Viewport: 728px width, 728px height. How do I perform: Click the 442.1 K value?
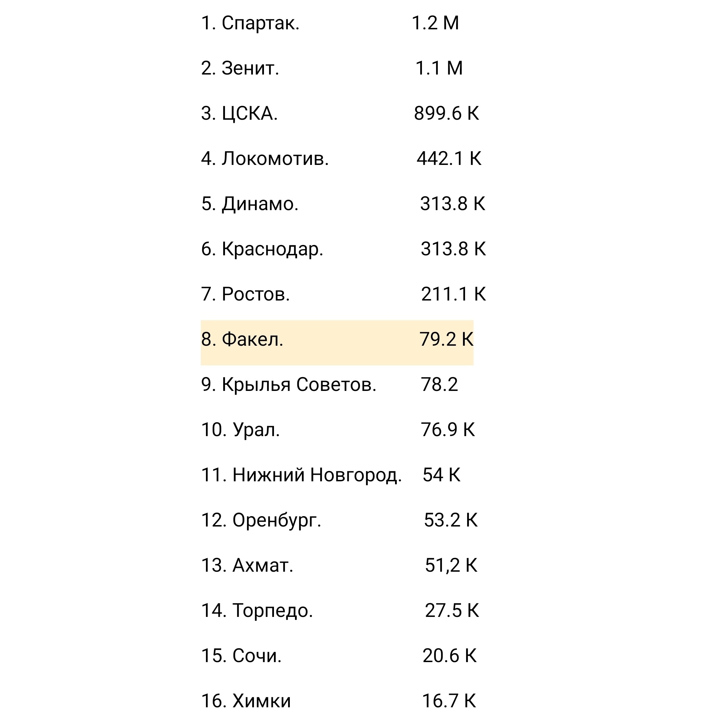pyautogui.click(x=449, y=159)
